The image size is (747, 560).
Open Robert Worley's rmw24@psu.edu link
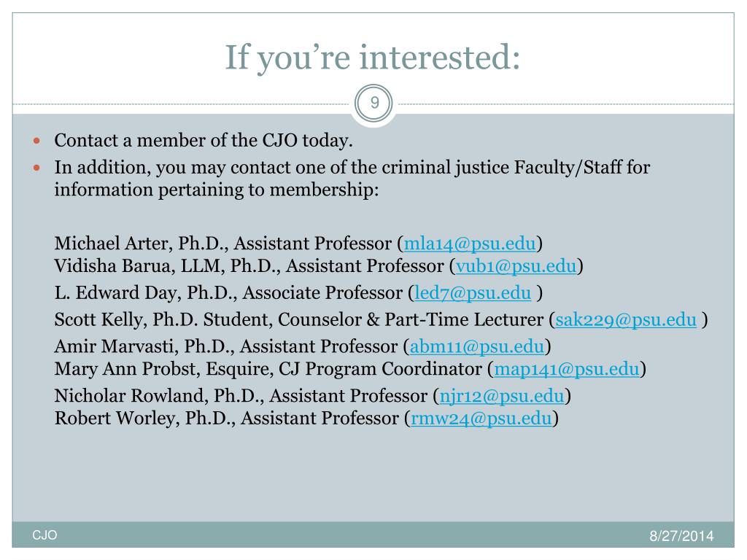pyautogui.click(x=481, y=418)
